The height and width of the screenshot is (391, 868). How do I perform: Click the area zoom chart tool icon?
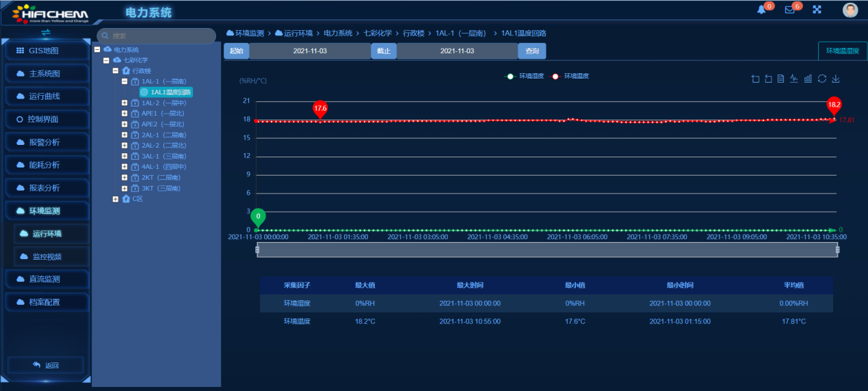pos(755,79)
